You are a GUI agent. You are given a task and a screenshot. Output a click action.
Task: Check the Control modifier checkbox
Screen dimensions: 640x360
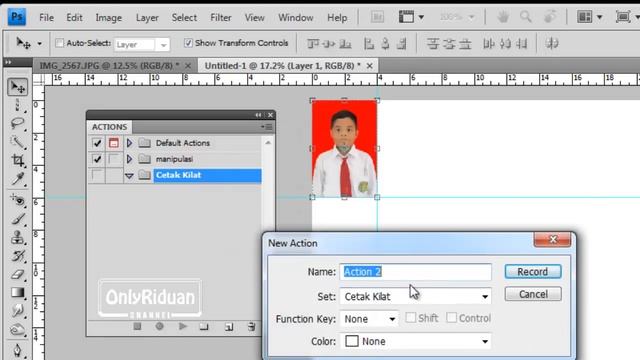[451, 318]
